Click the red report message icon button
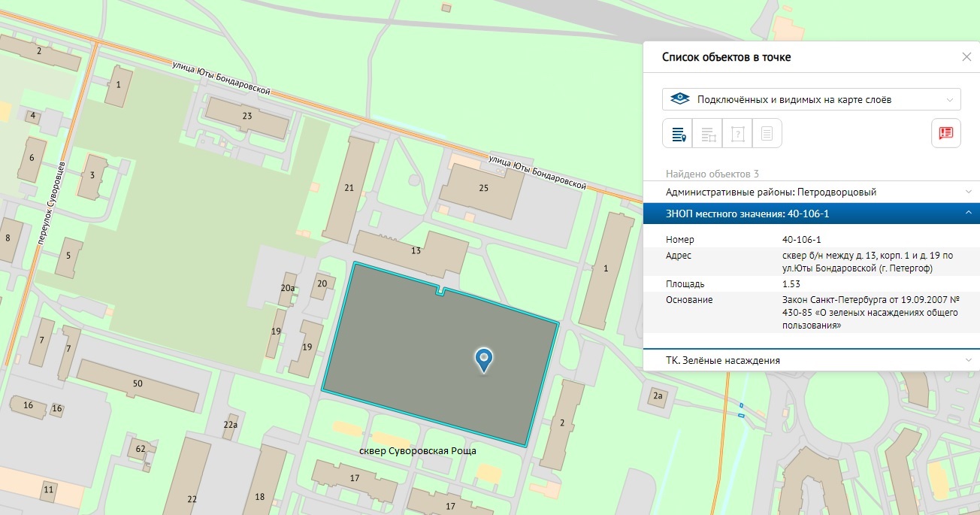This screenshot has height=515, width=980. pyautogui.click(x=945, y=133)
